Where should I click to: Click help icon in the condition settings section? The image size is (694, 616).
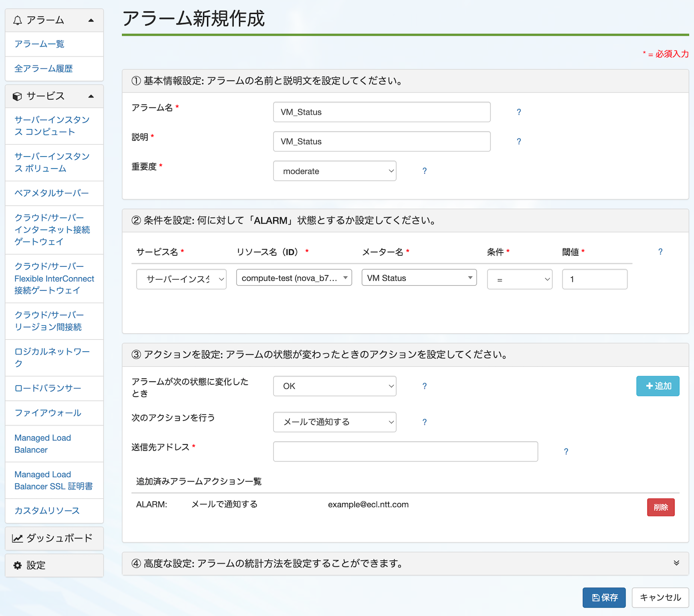point(660,252)
